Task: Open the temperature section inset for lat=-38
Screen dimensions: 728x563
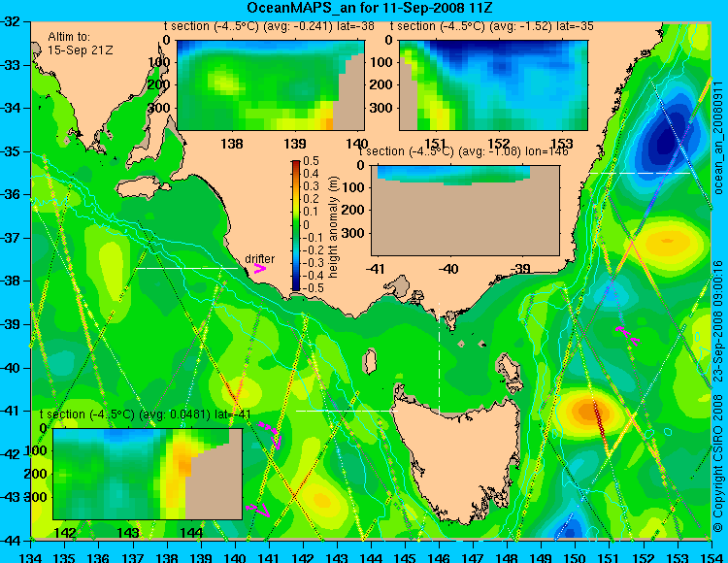Action: pos(271,85)
